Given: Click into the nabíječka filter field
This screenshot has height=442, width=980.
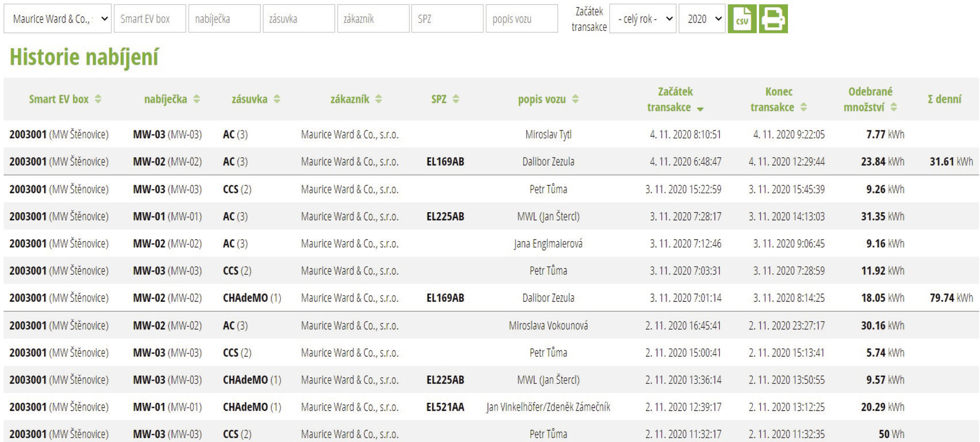Looking at the screenshot, I should [224, 19].
